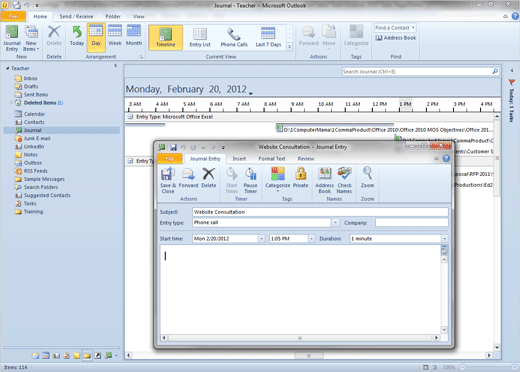Expand the To-Do Bar on the right
This screenshot has height=372, width=520.
(512, 70)
